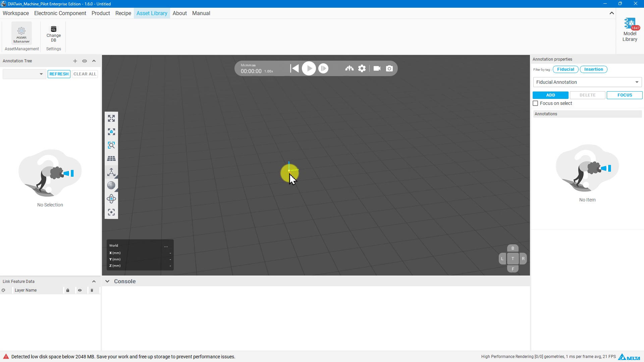644x362 pixels.
Task: Click the fit-to-selected-object cube tool
Action: [x=111, y=132]
